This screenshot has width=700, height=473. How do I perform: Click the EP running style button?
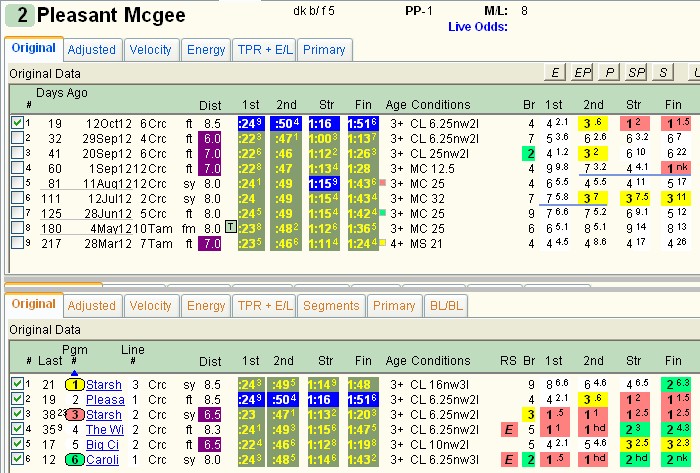pos(582,72)
